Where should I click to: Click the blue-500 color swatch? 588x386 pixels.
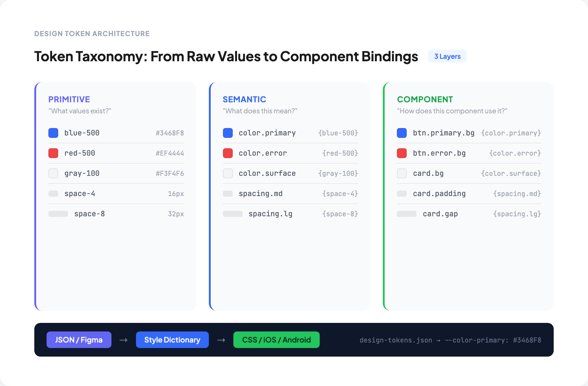coord(53,133)
